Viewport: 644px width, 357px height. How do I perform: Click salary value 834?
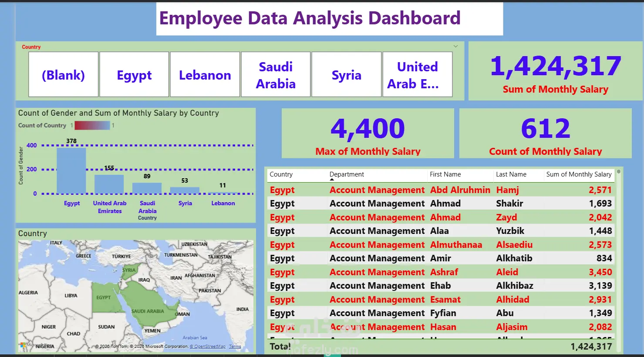coord(604,258)
